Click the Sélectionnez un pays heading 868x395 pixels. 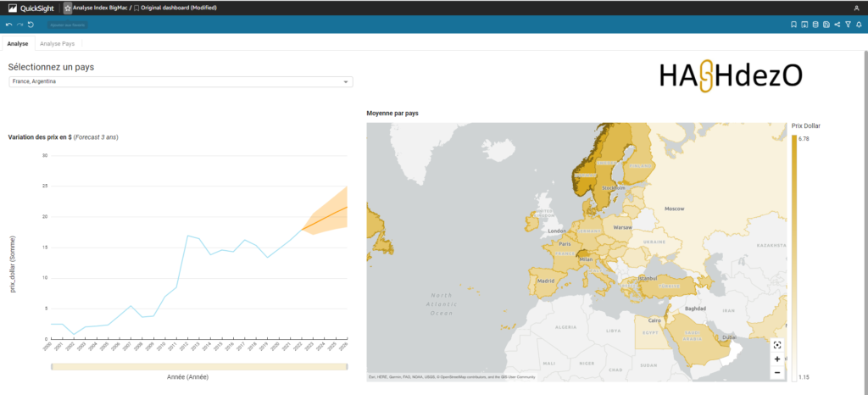(x=51, y=68)
